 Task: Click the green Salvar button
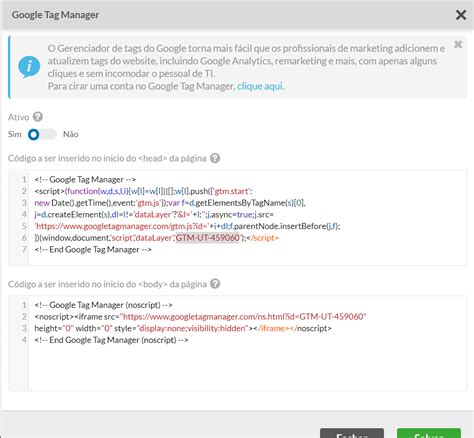[429, 433]
